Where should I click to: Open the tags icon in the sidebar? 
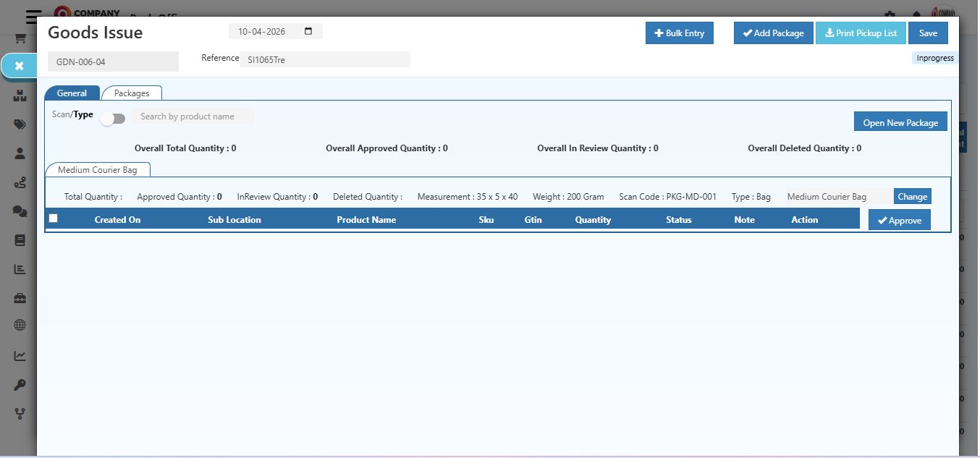tap(20, 124)
